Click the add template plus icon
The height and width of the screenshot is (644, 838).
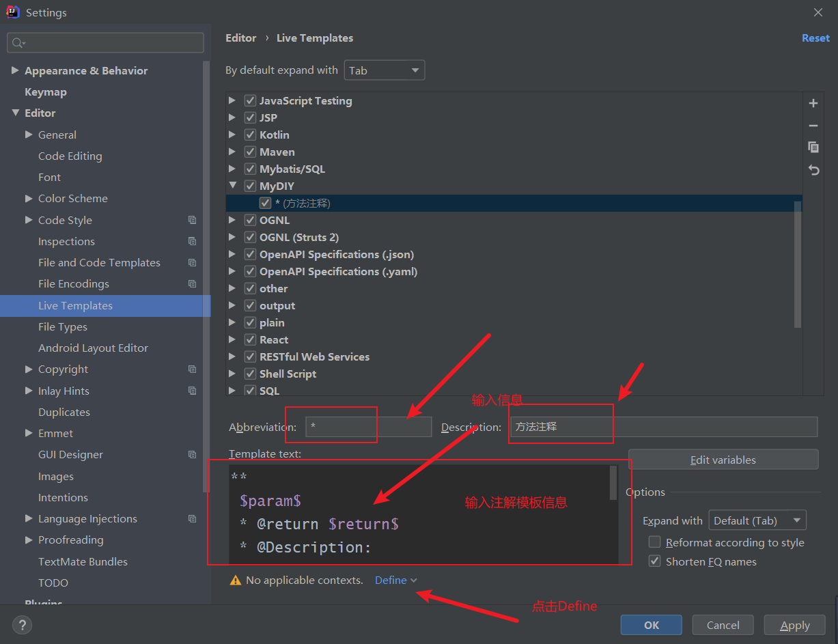click(x=813, y=104)
